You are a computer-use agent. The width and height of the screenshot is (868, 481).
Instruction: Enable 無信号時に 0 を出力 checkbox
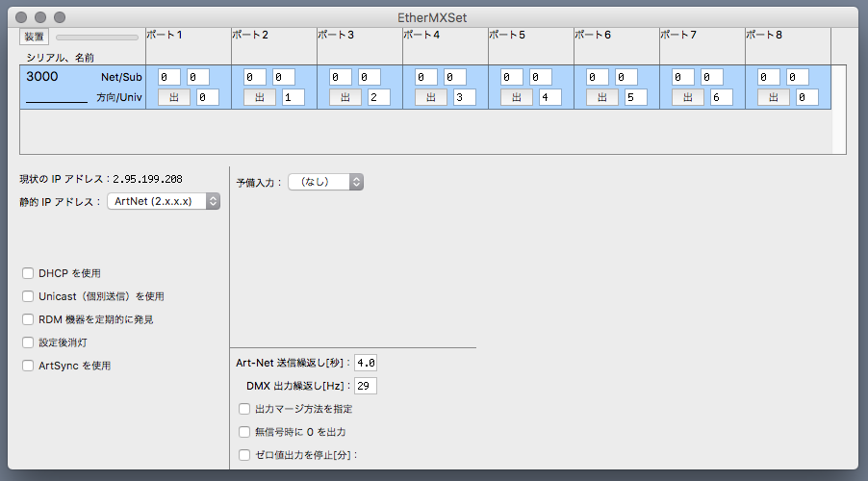244,432
